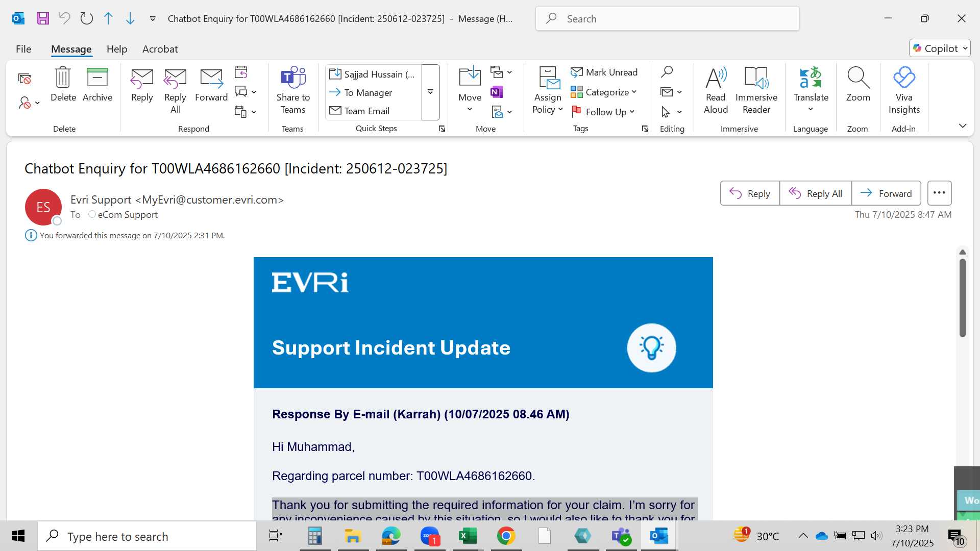Viewport: 980px width, 551px height.
Task: Open the move Actions dropdown
Action: [501, 112]
